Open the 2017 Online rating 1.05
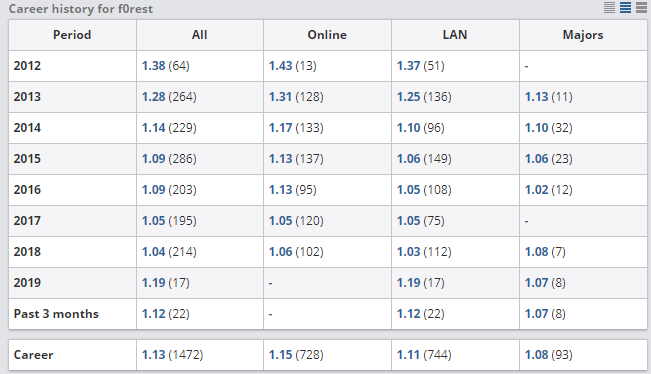The height and width of the screenshot is (374, 651). pyautogui.click(x=280, y=220)
